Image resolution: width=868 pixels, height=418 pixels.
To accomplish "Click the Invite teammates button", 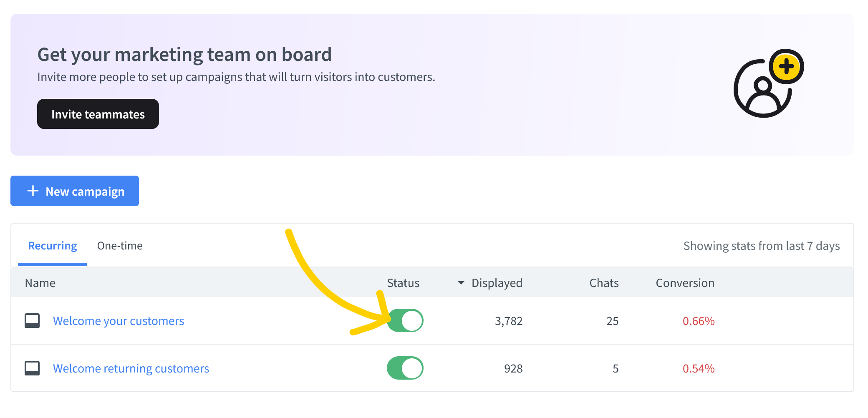I will [x=98, y=114].
